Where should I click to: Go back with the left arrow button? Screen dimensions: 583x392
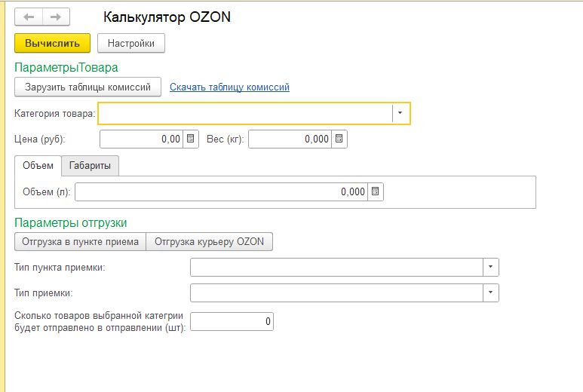(29, 17)
